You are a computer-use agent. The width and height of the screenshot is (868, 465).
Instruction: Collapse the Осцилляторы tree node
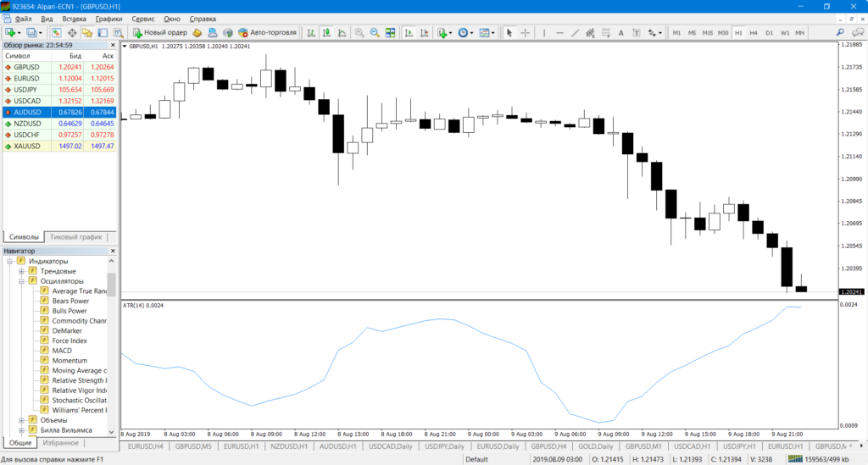(22, 281)
